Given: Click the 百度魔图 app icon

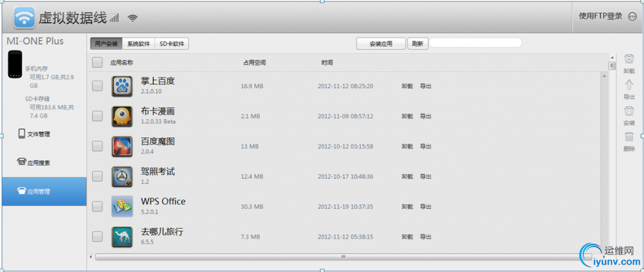Looking at the screenshot, I should pyautogui.click(x=122, y=146).
